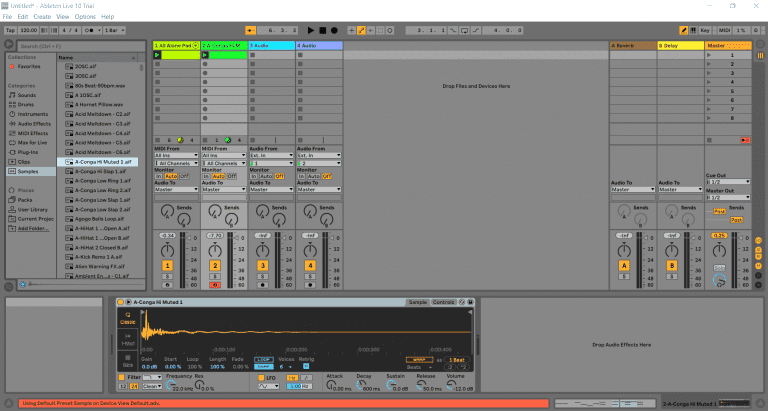The height and width of the screenshot is (411, 768).
Task: Open the View menu
Action: click(x=63, y=17)
